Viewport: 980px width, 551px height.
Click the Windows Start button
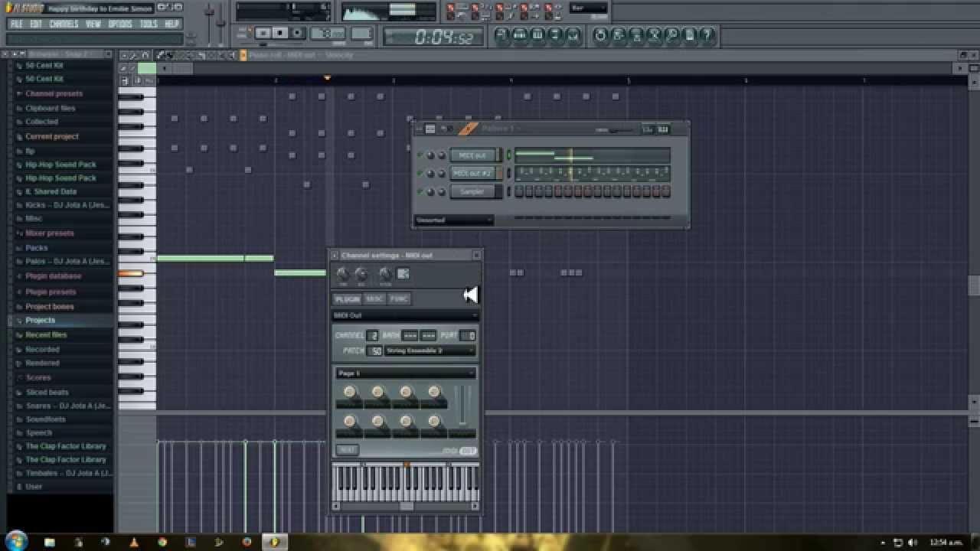16,541
